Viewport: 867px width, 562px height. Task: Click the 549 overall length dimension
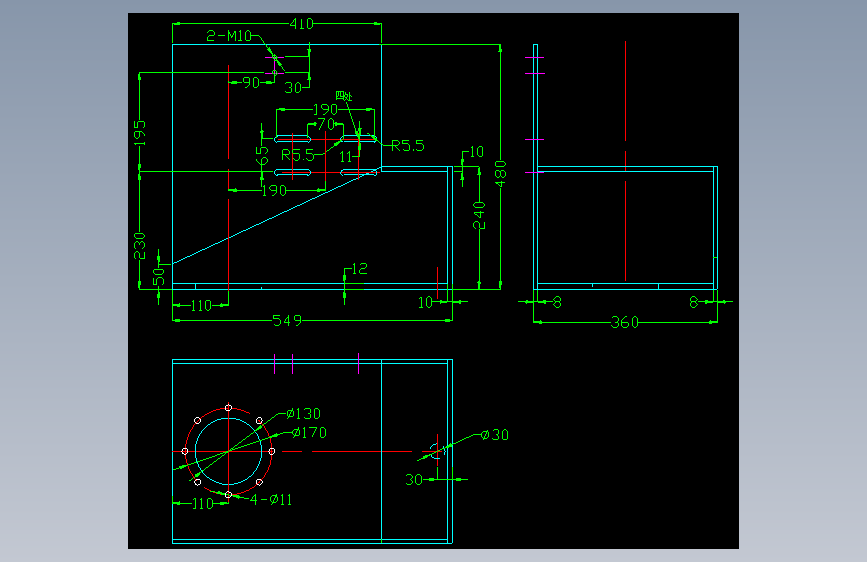(287, 321)
